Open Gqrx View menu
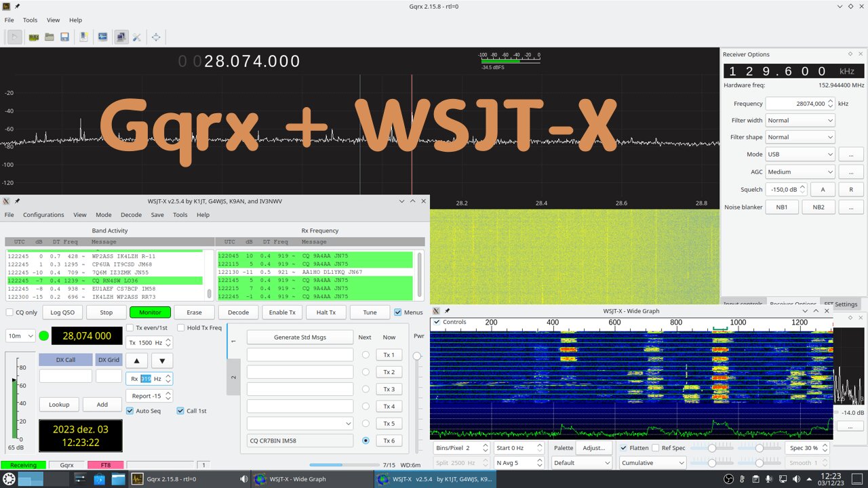868x488 pixels. (53, 20)
